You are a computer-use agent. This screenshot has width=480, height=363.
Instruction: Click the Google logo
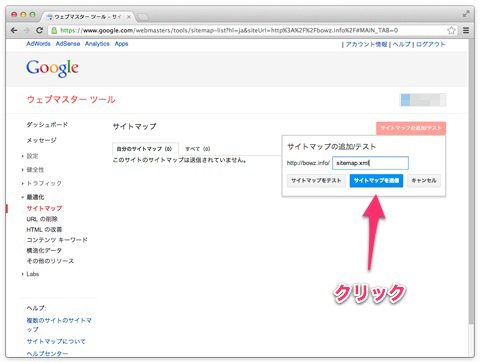[x=52, y=68]
